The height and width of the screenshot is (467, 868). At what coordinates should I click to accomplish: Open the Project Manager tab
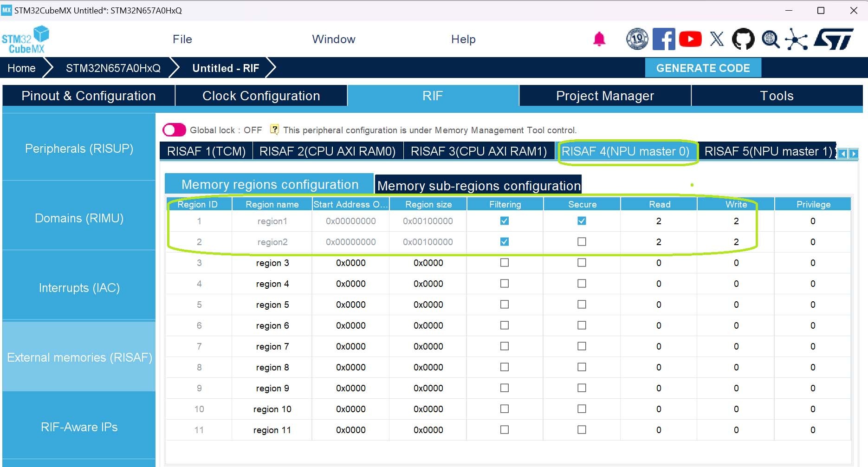[605, 96]
